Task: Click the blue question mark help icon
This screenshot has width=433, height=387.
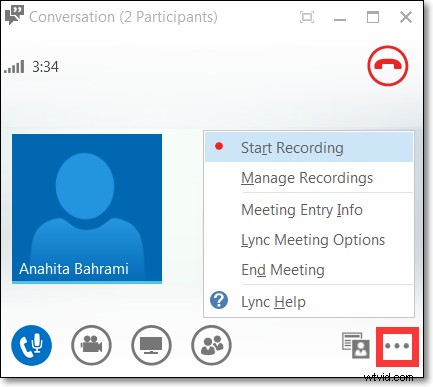Action: [x=219, y=300]
